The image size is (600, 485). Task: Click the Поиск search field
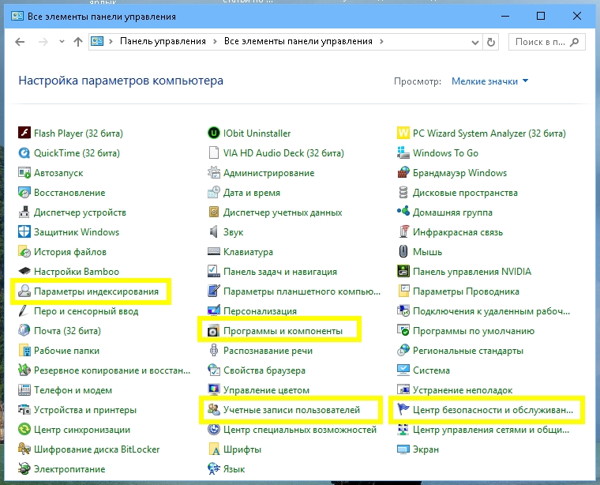(546, 42)
